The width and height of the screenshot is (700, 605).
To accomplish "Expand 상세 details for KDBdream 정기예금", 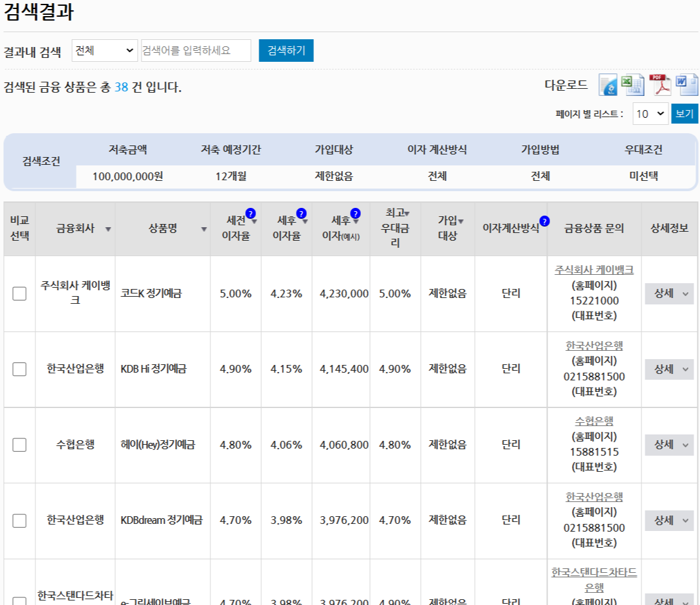I will point(669,521).
